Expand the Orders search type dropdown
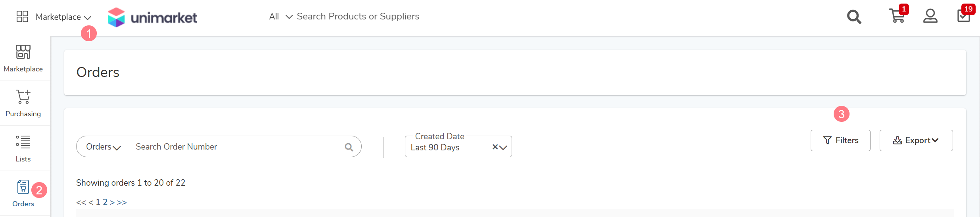 pyautogui.click(x=103, y=147)
